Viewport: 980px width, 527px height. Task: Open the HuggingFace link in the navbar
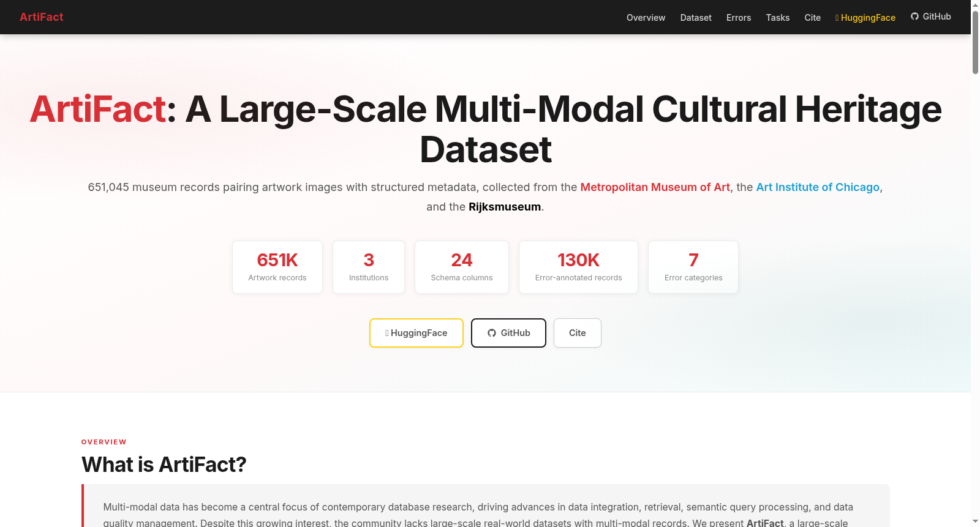[865, 18]
